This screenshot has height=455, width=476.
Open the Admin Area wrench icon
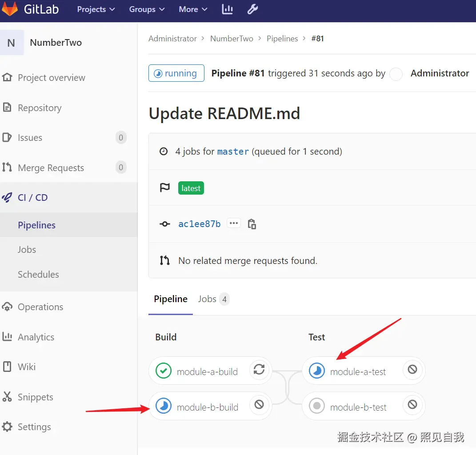(x=252, y=9)
